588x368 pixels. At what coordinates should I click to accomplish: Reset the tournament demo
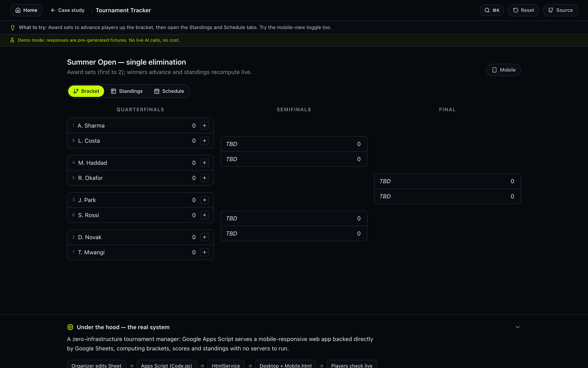point(523,10)
